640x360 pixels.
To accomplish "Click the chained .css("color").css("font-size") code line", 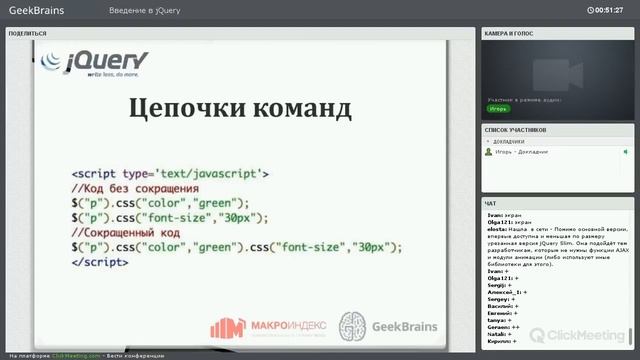I will [x=237, y=247].
